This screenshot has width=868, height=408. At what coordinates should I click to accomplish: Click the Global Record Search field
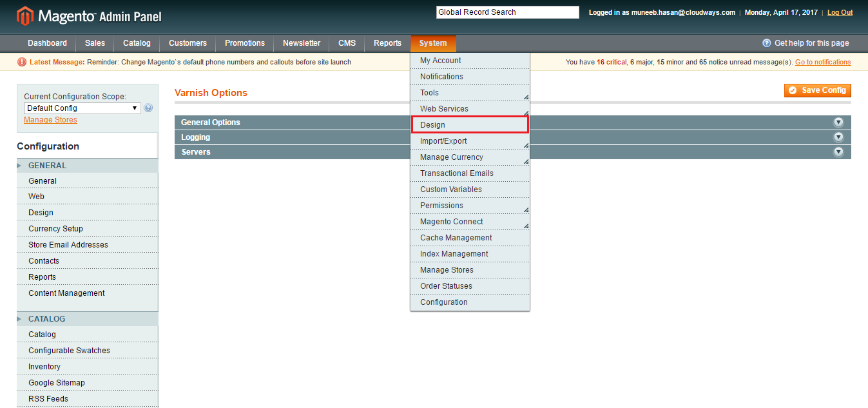508,12
